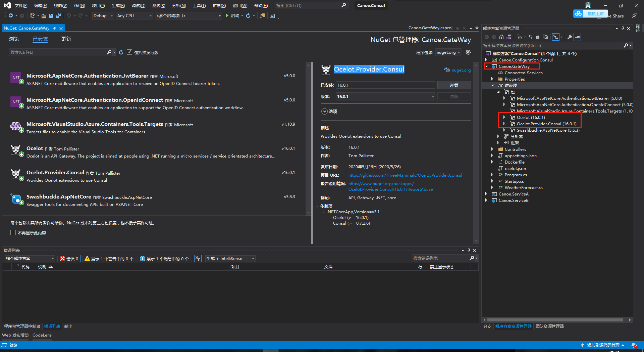Open the 文件(F) menu
This screenshot has height=352, width=644.
(21, 5)
